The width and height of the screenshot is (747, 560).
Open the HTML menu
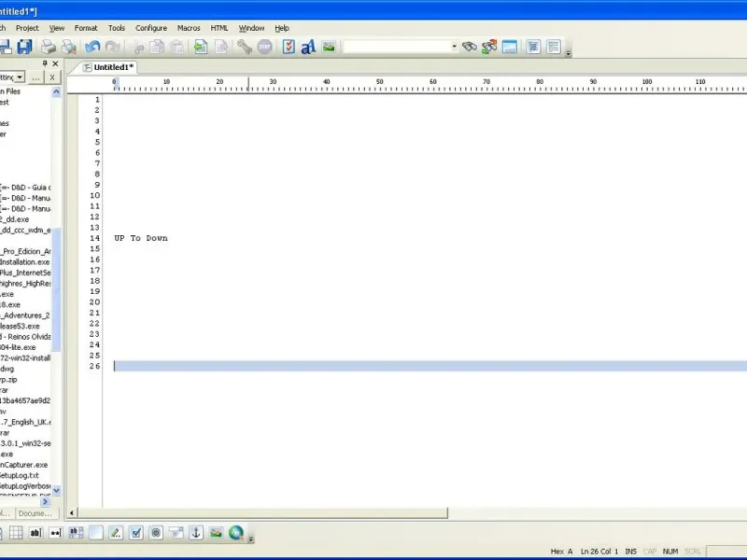(219, 28)
